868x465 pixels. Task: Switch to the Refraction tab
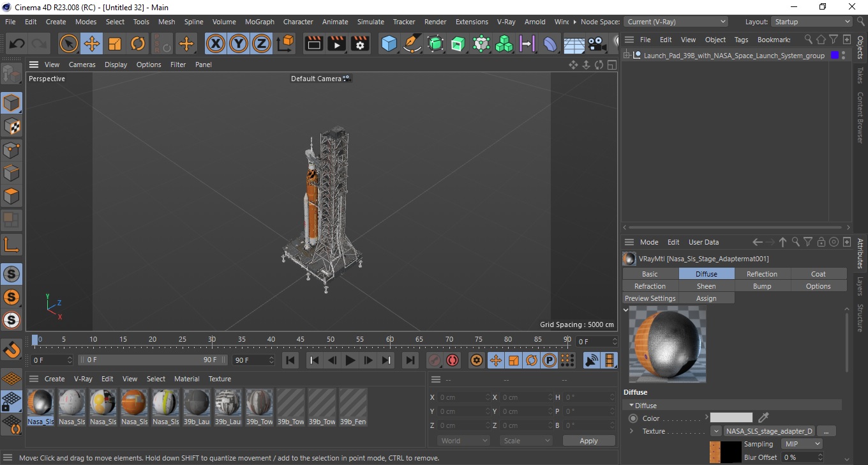click(x=650, y=286)
